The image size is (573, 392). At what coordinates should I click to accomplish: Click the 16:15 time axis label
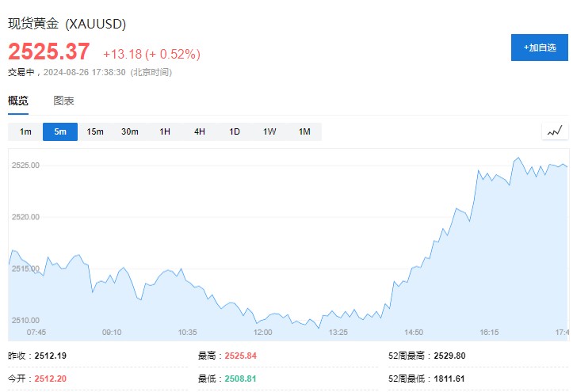489,333
